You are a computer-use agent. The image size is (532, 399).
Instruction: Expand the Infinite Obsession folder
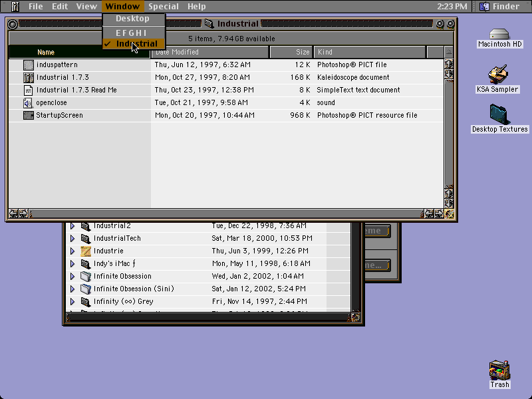[72, 276]
